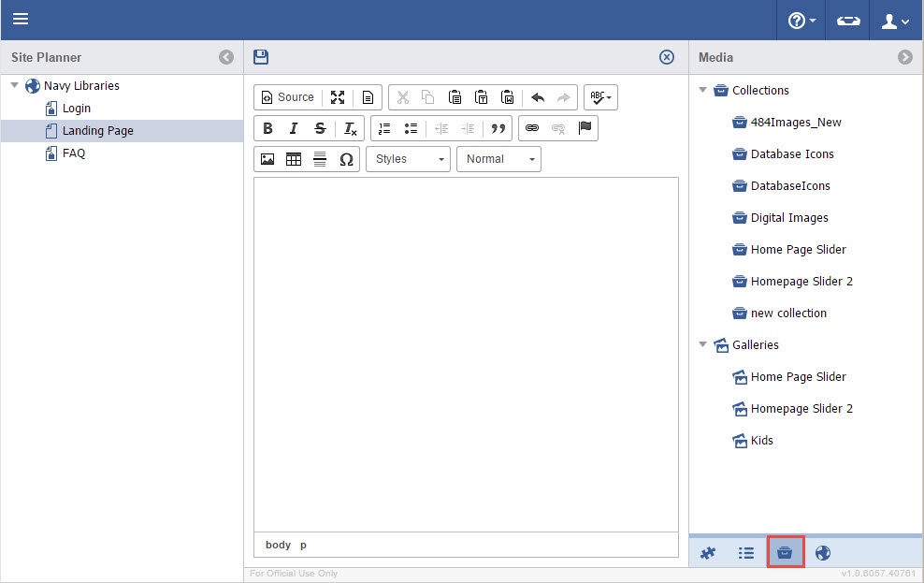Insert an image using the Image icon

pos(267,159)
